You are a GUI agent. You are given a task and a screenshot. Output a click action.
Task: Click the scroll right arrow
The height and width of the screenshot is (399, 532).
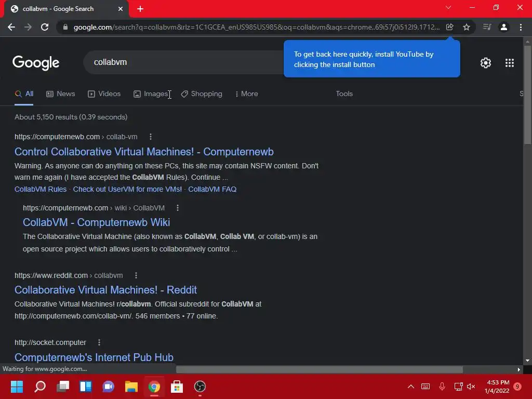pyautogui.click(x=519, y=369)
